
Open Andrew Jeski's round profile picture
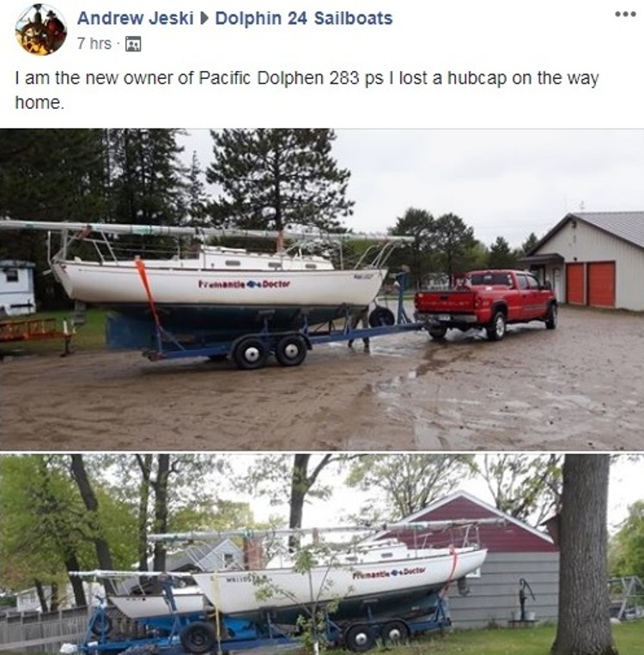pyautogui.click(x=41, y=30)
